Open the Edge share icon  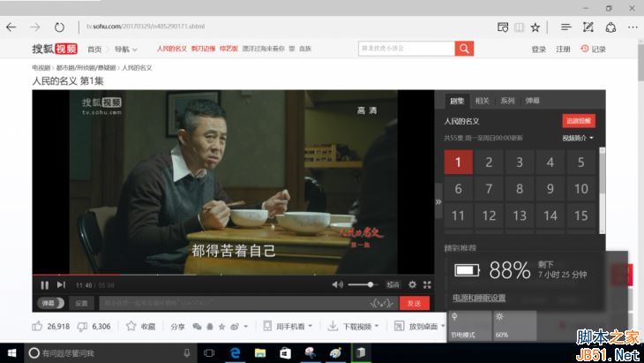(610, 27)
